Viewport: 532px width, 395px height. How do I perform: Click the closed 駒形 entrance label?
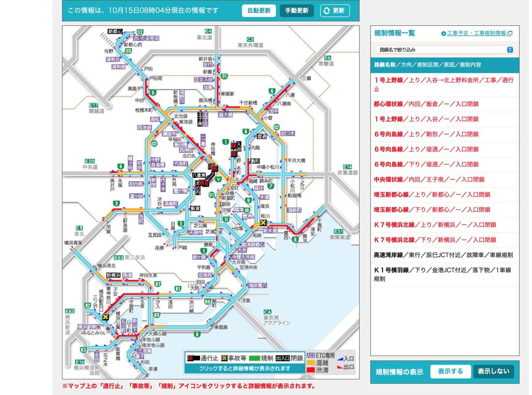point(255,161)
